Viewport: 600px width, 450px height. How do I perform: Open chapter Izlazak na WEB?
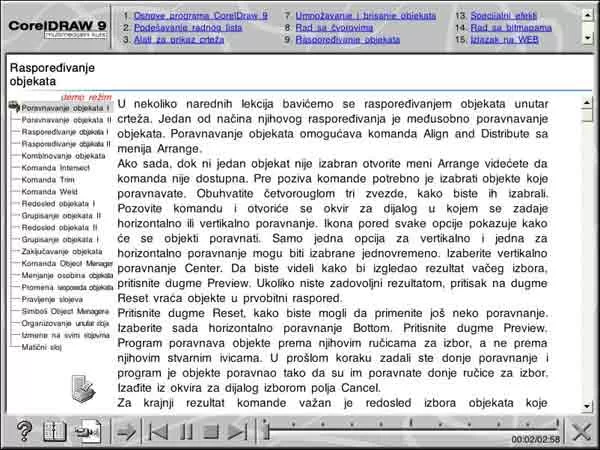[x=504, y=39]
